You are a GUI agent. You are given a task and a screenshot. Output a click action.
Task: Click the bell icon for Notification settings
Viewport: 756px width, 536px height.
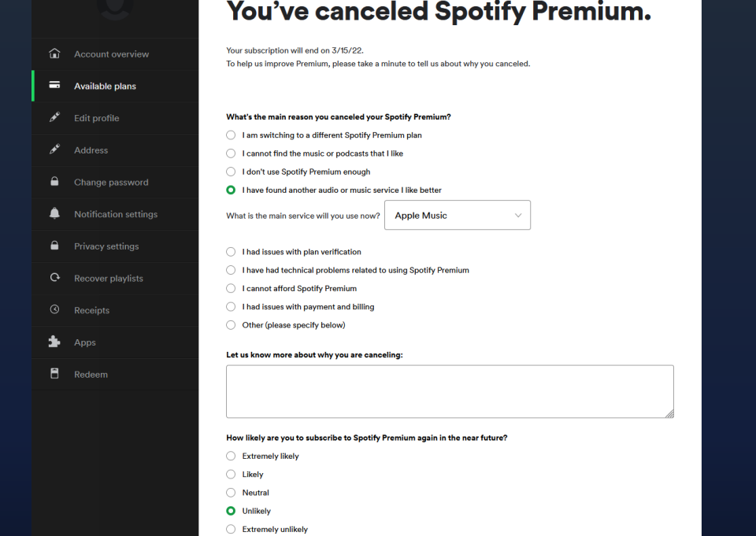point(54,214)
